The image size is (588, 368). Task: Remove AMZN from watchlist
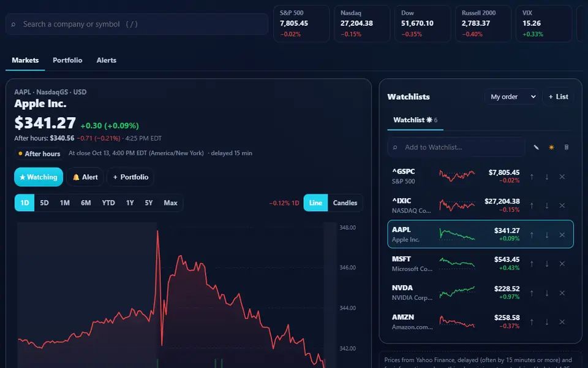tap(562, 322)
